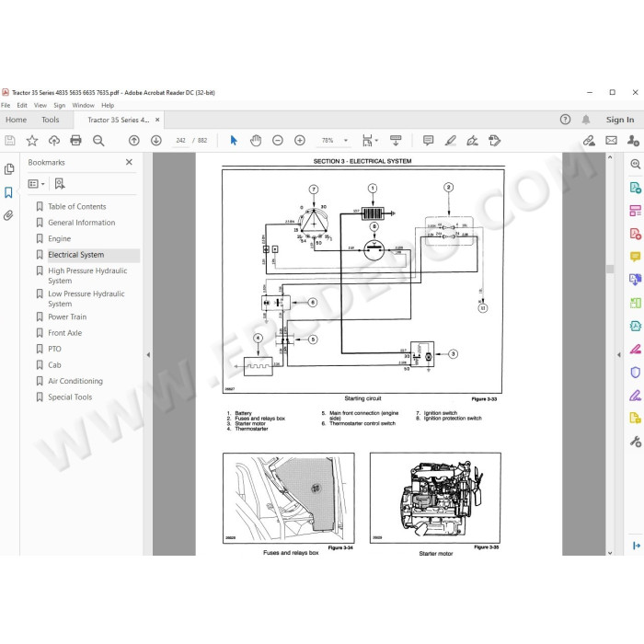Jump to Table of Contents bookmark

point(76,207)
